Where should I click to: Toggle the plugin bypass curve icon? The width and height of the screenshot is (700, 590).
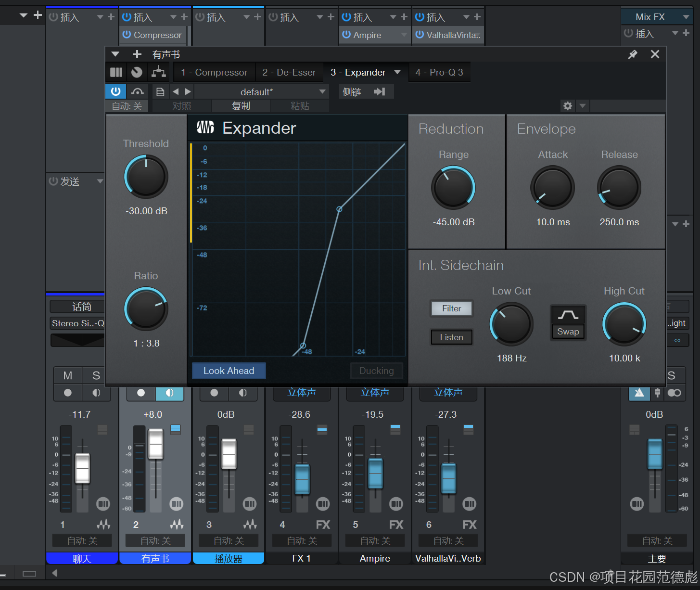[138, 91]
